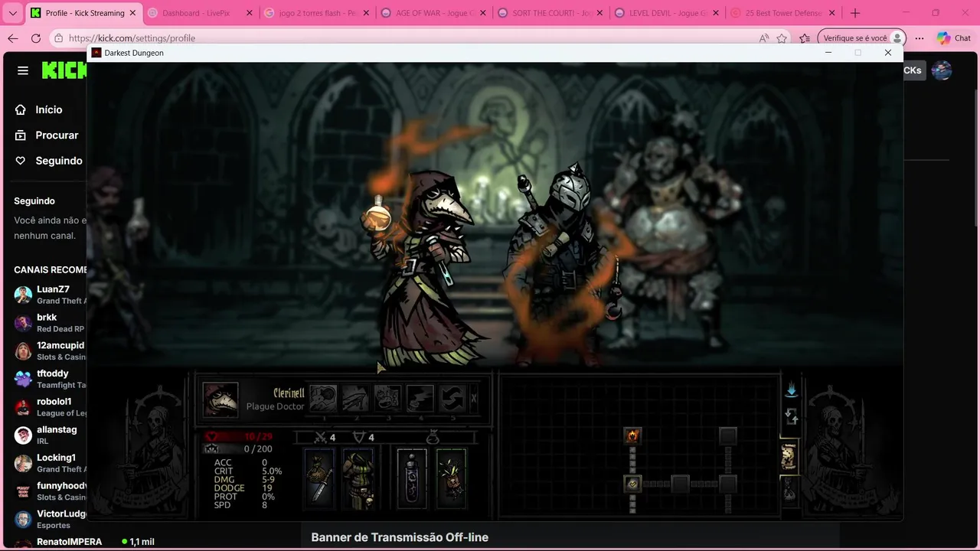The width and height of the screenshot is (980, 551).
Task: Open Seguindo in Kick sidebar
Action: coord(48,161)
